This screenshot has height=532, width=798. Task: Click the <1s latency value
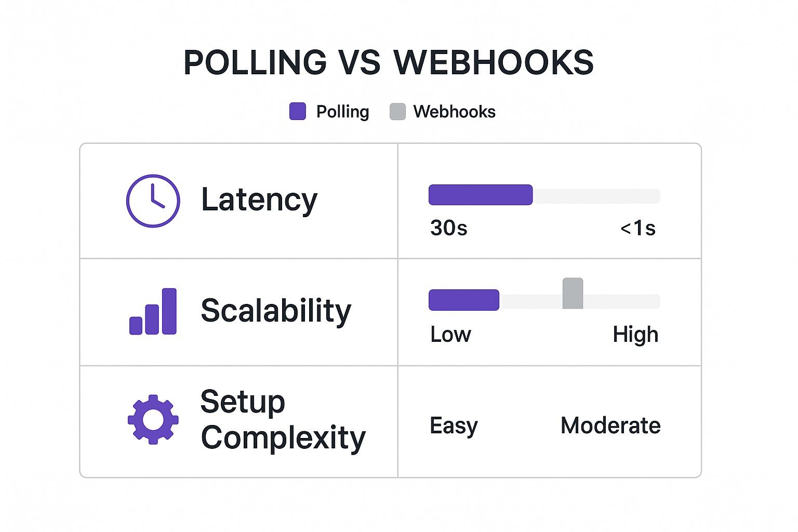[638, 228]
